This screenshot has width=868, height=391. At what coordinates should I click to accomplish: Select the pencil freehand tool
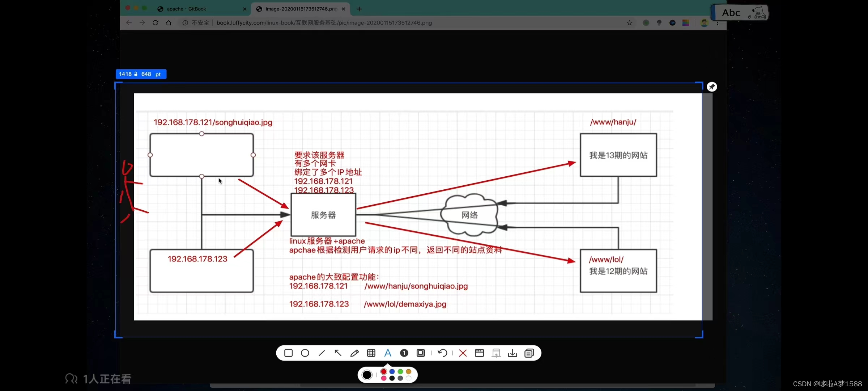pyautogui.click(x=354, y=353)
